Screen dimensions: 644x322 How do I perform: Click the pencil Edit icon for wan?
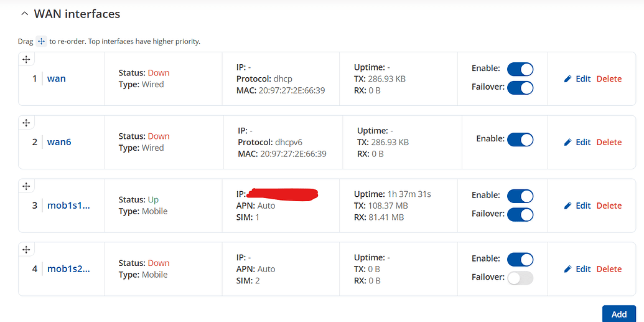[x=567, y=78]
